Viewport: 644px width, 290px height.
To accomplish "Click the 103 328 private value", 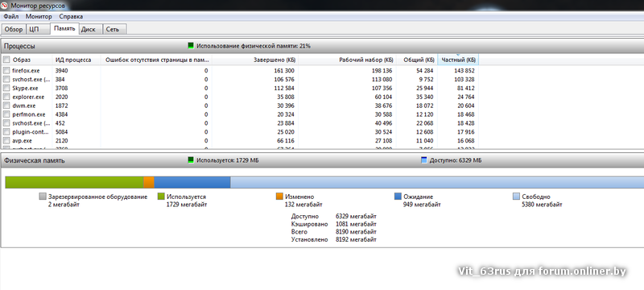I will coord(464,79).
